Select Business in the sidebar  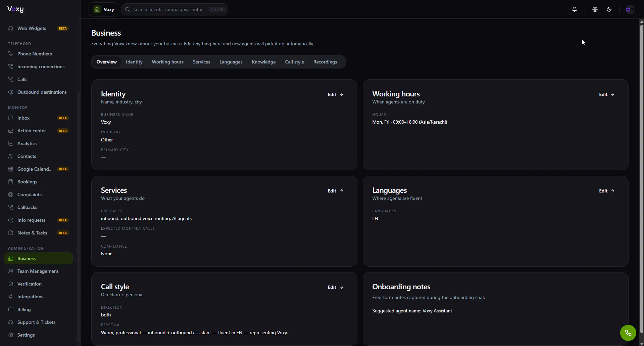pyautogui.click(x=38, y=258)
